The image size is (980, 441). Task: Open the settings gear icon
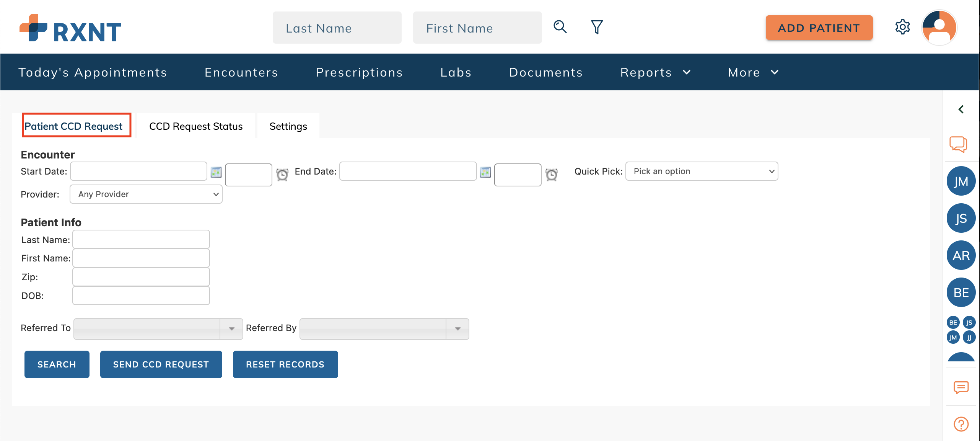[x=902, y=27]
